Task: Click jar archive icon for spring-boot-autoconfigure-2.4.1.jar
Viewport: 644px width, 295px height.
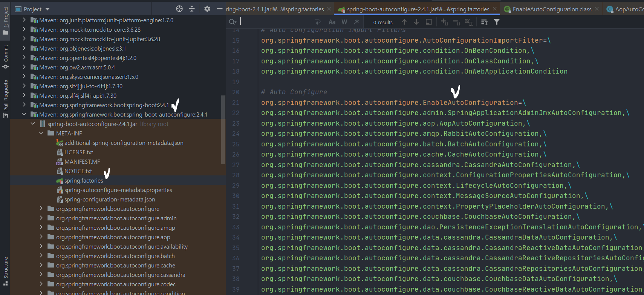Action: pos(43,124)
